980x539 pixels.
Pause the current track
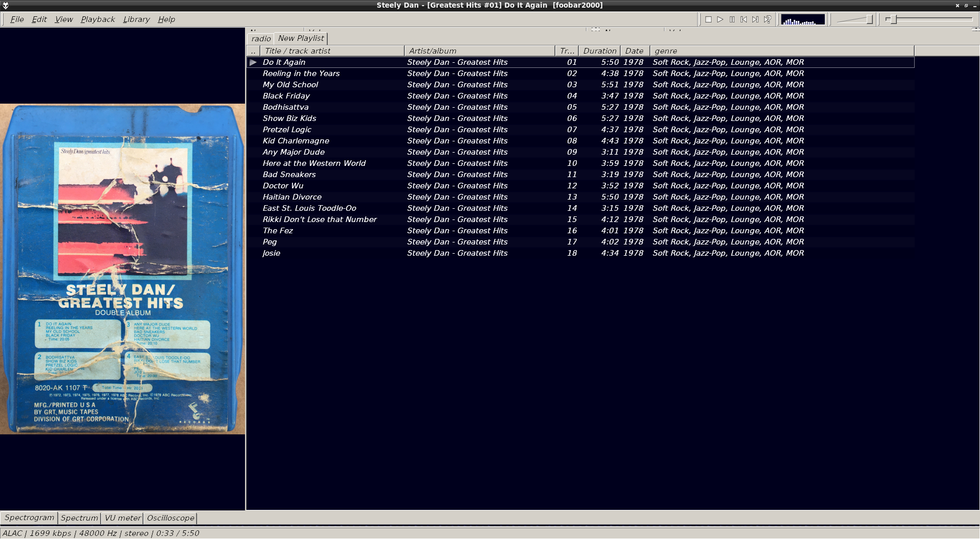[732, 19]
